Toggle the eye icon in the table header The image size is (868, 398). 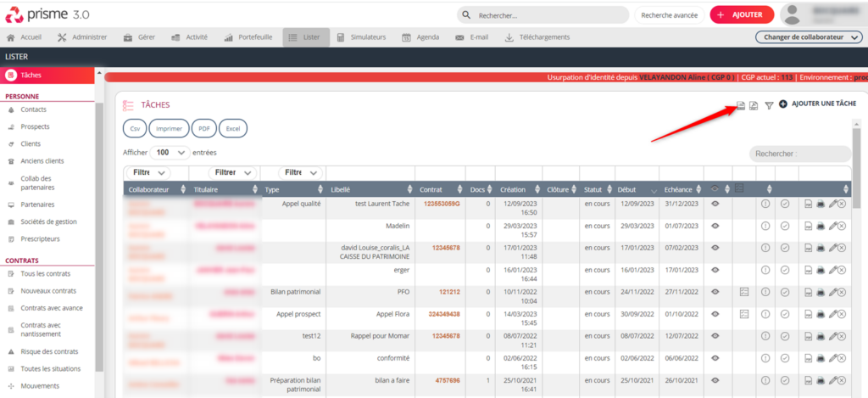pos(715,188)
